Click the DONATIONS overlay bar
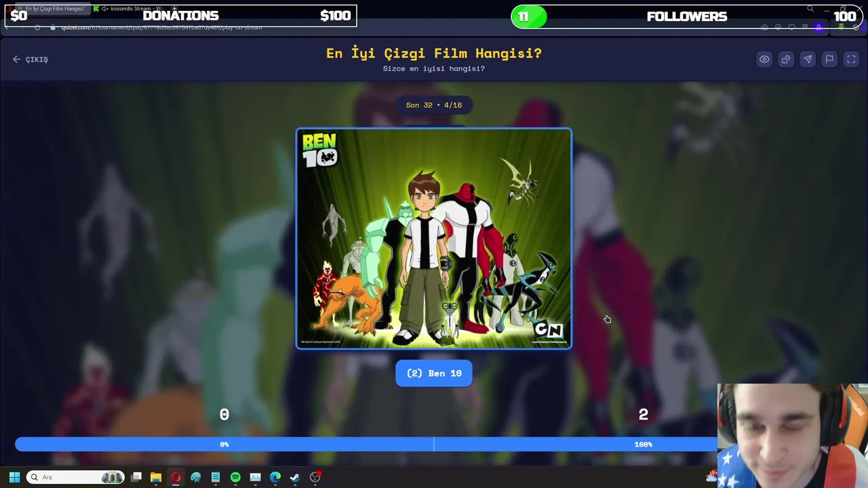Image resolution: width=868 pixels, height=488 pixels. (x=181, y=16)
